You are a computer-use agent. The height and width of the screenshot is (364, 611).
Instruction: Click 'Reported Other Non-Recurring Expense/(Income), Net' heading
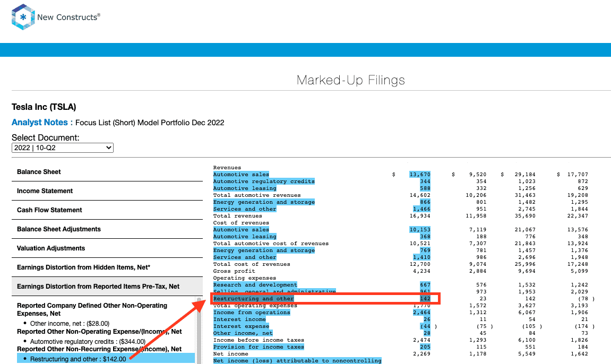(99, 349)
